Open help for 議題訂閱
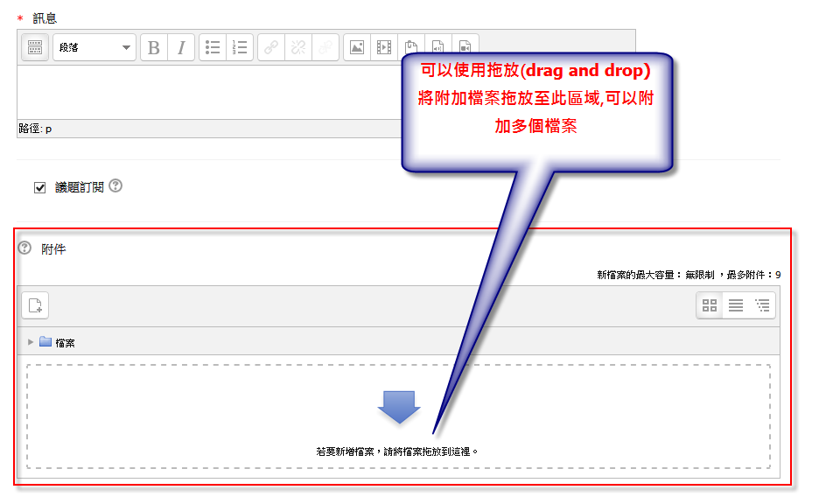Image resolution: width=819 pixels, height=504 pixels. tap(115, 186)
